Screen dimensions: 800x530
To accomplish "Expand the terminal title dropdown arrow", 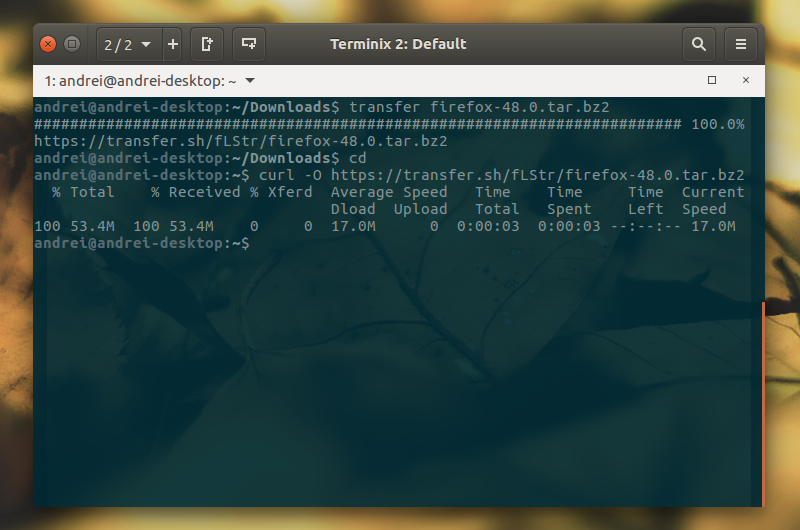I will (x=250, y=81).
